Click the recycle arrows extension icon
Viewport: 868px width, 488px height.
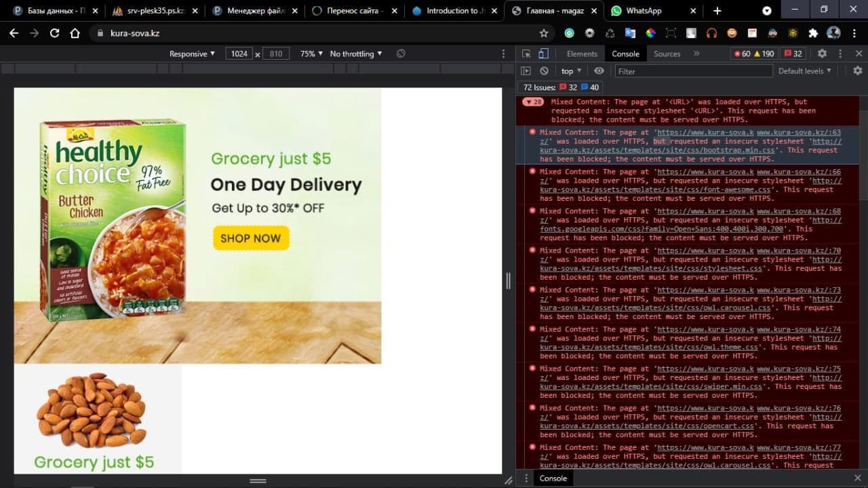tap(610, 33)
